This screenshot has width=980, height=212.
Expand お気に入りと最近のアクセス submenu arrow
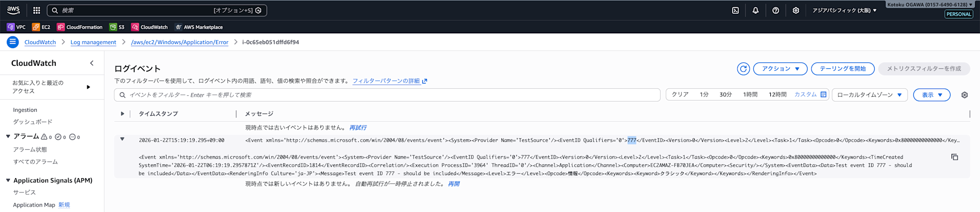88,87
